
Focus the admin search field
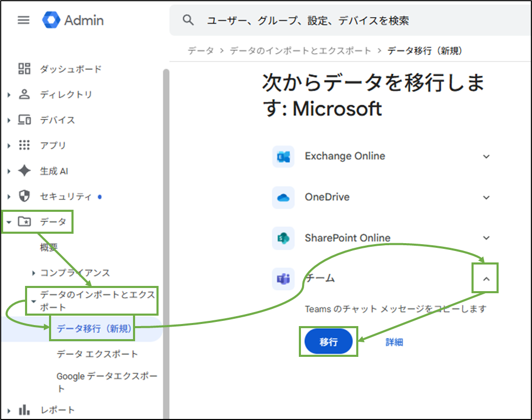(350, 20)
